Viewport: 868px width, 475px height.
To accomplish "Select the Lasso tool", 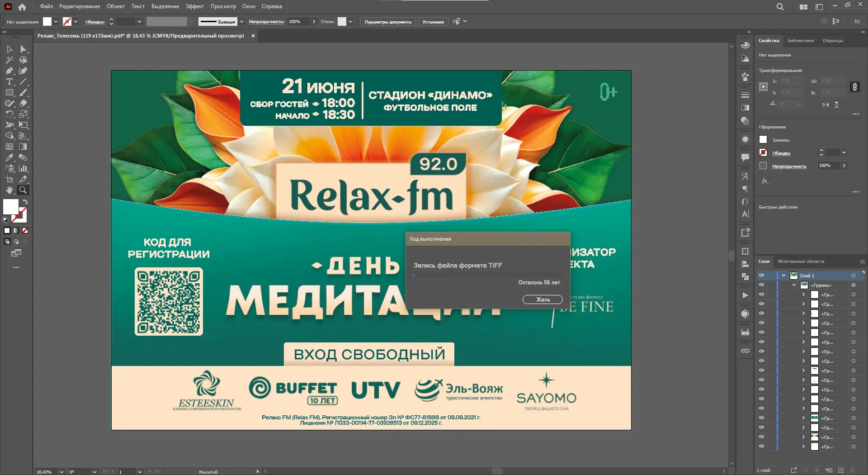I will [x=23, y=60].
